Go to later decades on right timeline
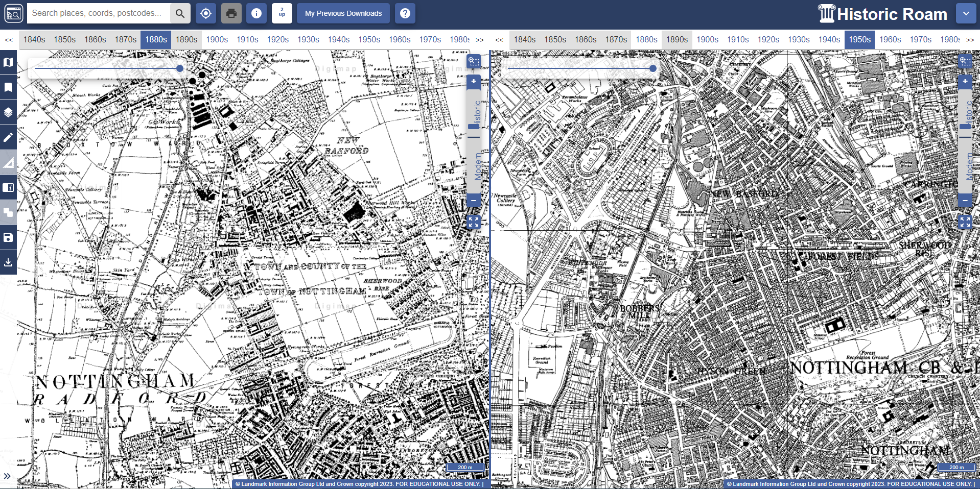980x489 pixels. point(970,39)
